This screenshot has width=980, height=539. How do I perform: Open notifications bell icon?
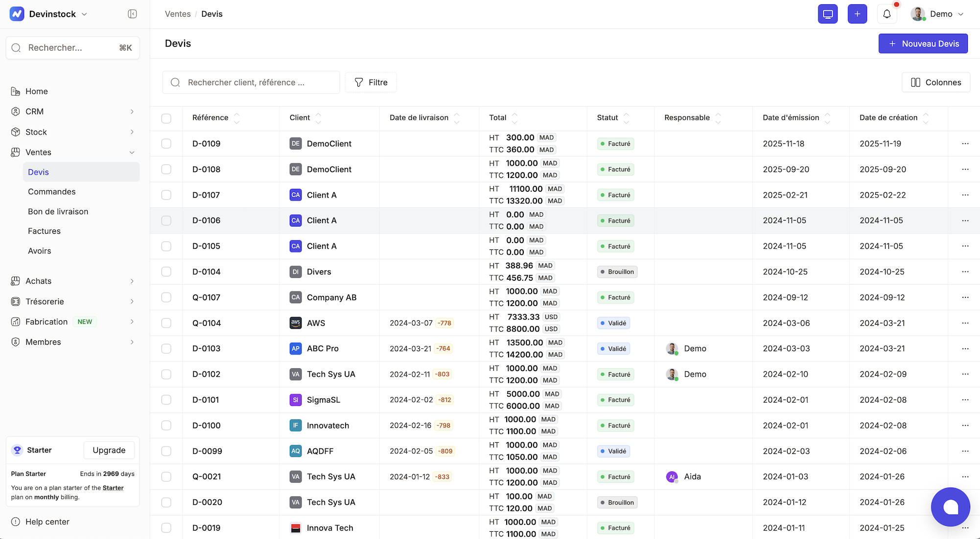tap(887, 14)
